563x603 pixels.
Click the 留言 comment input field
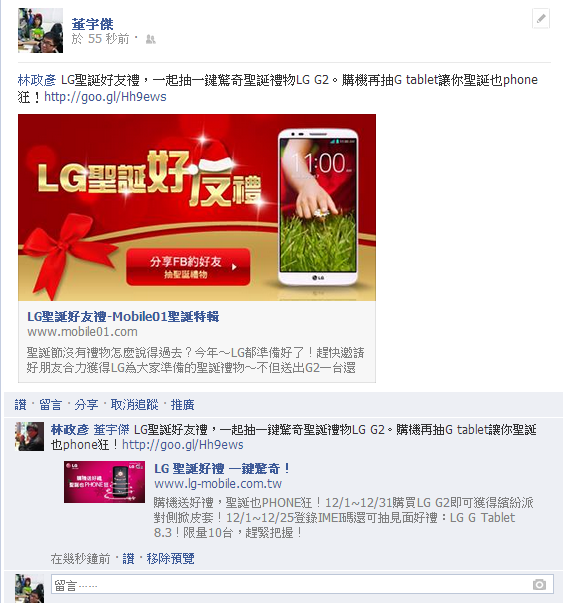click(x=302, y=585)
